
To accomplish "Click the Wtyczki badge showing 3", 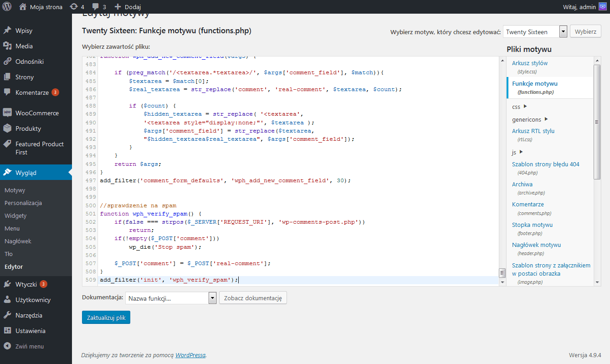I will click(43, 284).
